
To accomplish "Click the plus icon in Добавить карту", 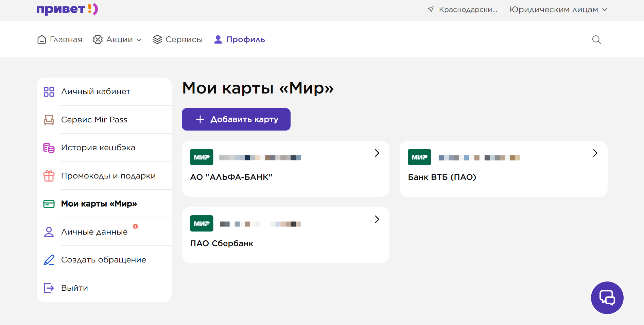I will 200,119.
